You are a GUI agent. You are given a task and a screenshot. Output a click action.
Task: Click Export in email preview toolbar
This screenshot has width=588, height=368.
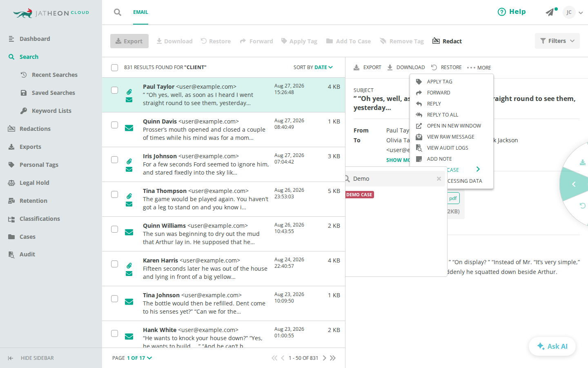tap(367, 67)
